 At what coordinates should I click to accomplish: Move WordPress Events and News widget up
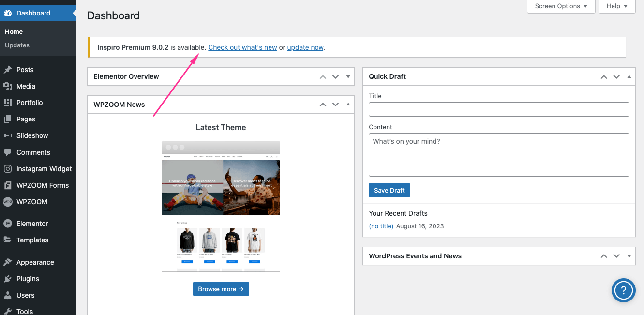pos(604,256)
